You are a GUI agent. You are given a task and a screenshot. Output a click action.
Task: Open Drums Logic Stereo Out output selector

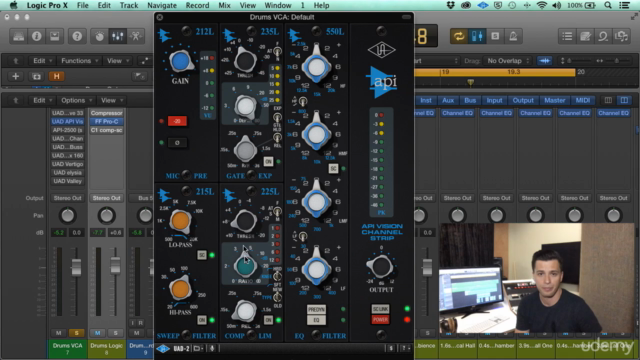(x=107, y=198)
